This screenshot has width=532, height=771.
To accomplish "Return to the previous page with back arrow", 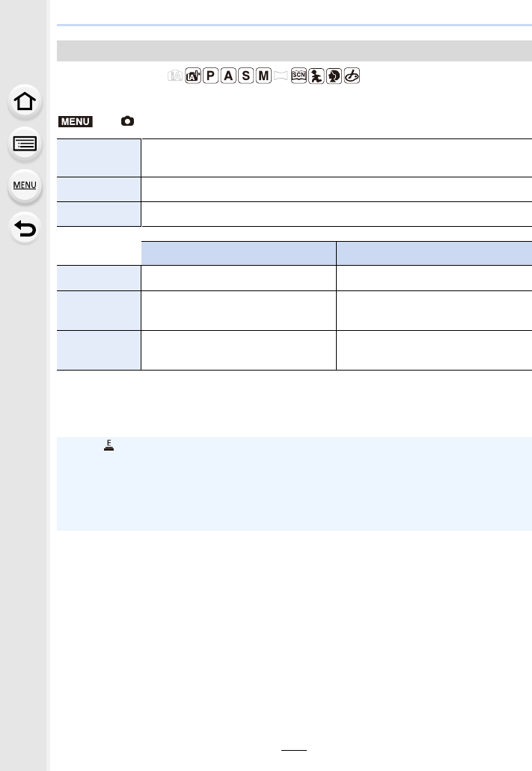I will click(25, 228).
